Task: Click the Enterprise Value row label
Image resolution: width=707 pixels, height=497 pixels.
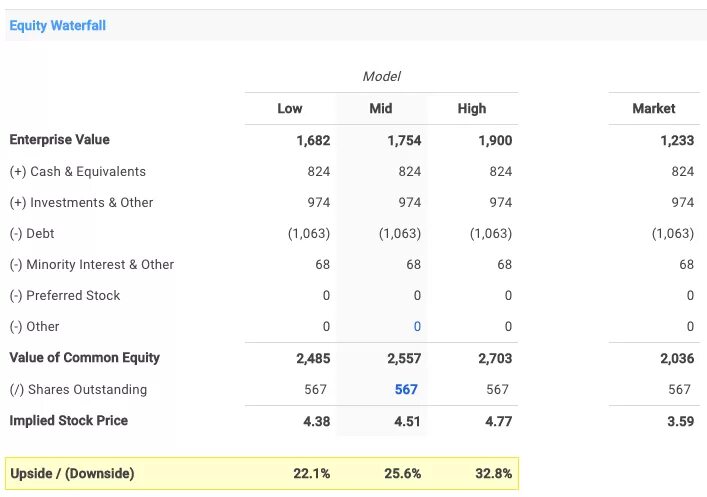Action: pyautogui.click(x=60, y=140)
